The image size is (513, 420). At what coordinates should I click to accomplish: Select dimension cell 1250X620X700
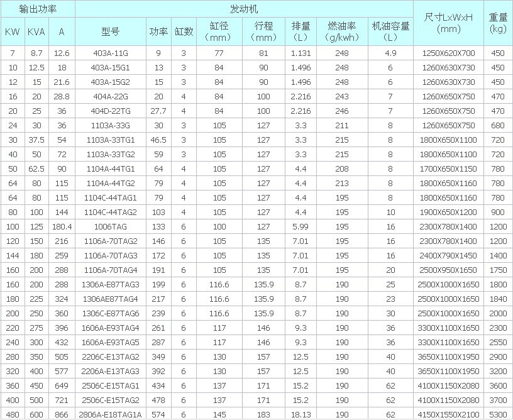[x=448, y=53]
